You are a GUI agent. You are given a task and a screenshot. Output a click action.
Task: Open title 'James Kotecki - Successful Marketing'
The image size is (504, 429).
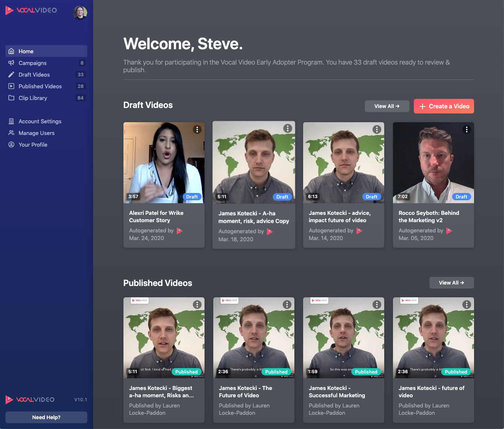tap(337, 392)
